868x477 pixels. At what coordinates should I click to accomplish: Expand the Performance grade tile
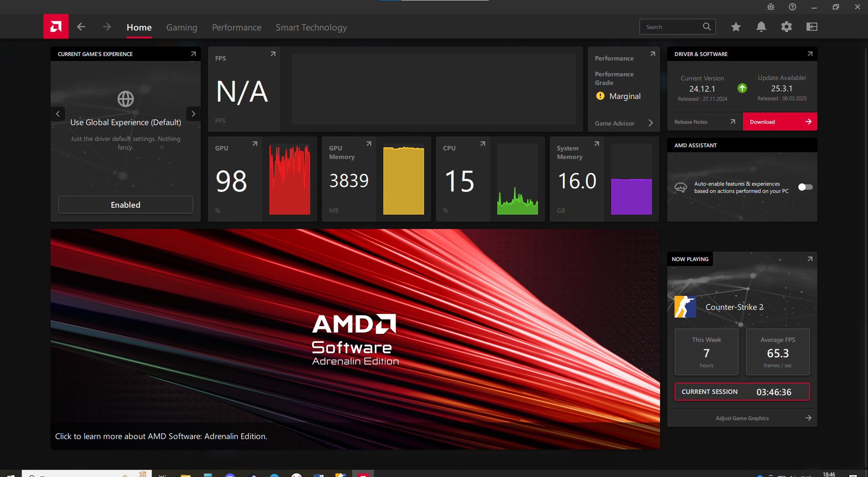[653, 54]
